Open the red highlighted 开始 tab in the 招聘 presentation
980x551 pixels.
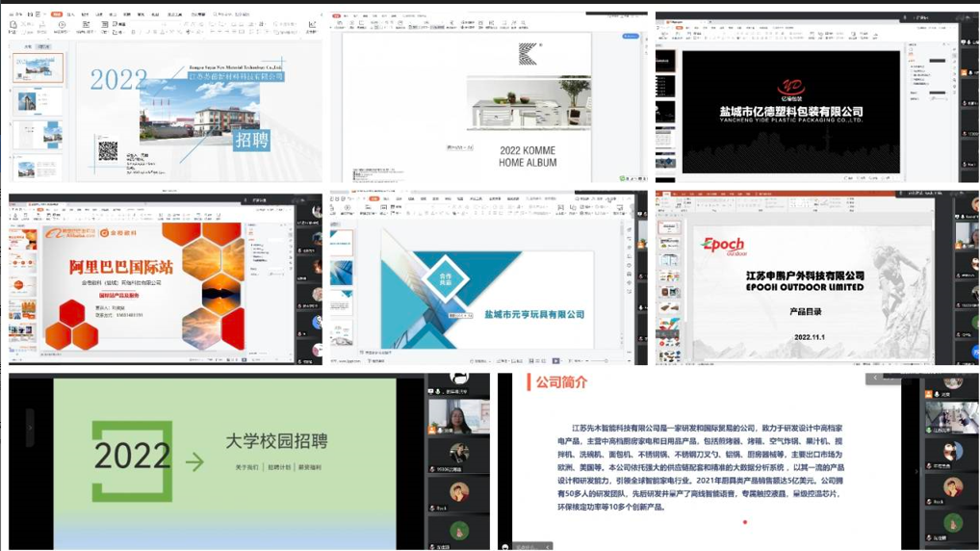pos(57,14)
